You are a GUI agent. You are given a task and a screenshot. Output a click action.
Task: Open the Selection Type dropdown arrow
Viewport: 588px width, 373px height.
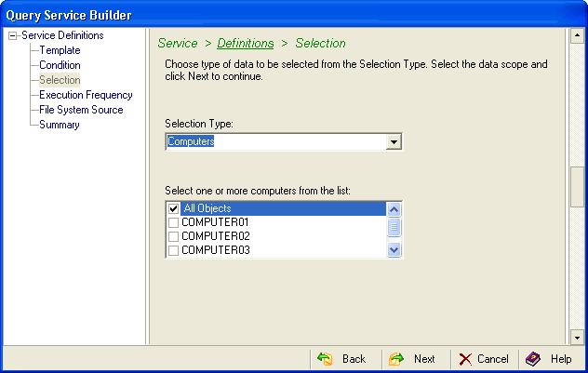tap(394, 142)
